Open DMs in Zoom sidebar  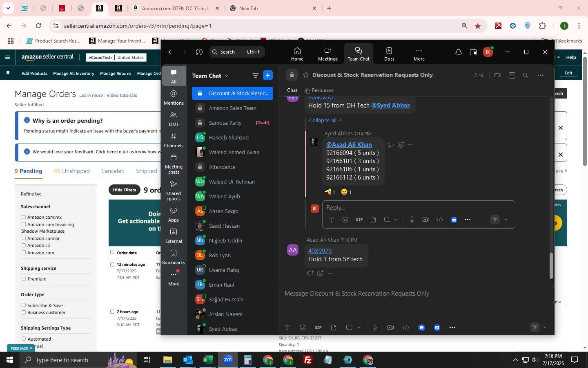click(x=174, y=119)
